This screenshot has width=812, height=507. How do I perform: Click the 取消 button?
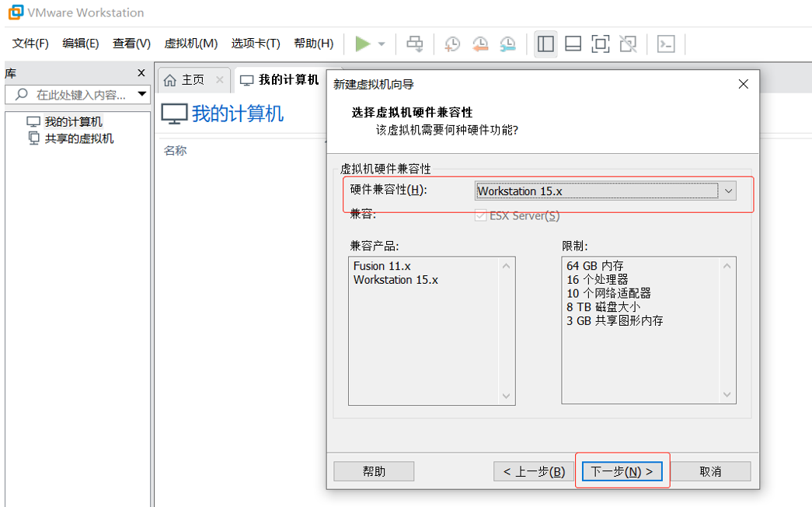710,471
